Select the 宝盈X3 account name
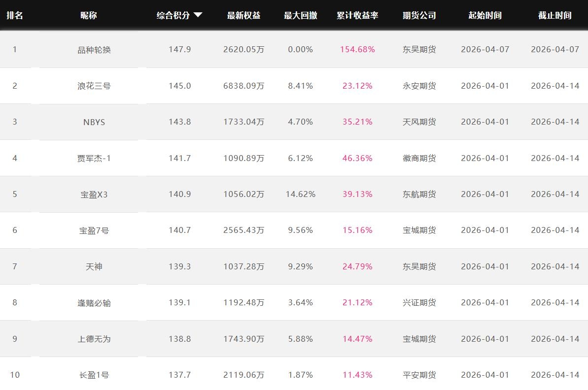Viewport: 588px width, 390px height. coord(94,195)
